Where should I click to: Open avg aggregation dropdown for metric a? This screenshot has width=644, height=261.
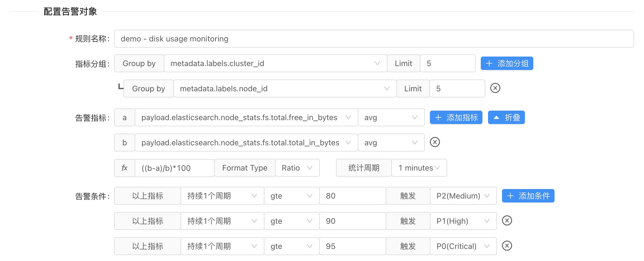[x=391, y=117]
